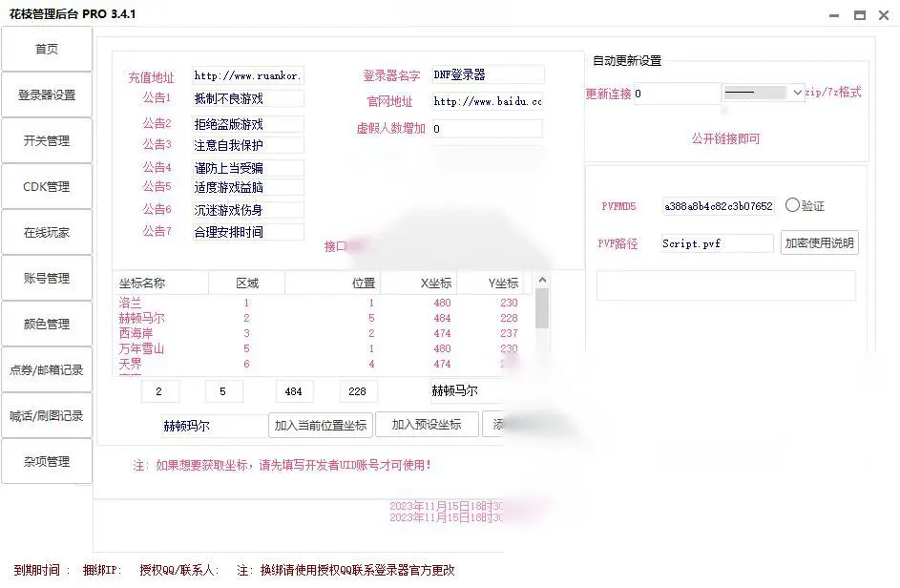Click the 登录器名字 input field
Viewport: 900px width, 588px height.
(488, 74)
